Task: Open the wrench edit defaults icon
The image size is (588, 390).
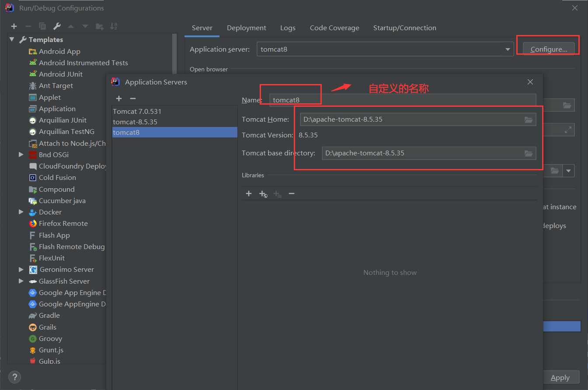Action: click(57, 26)
